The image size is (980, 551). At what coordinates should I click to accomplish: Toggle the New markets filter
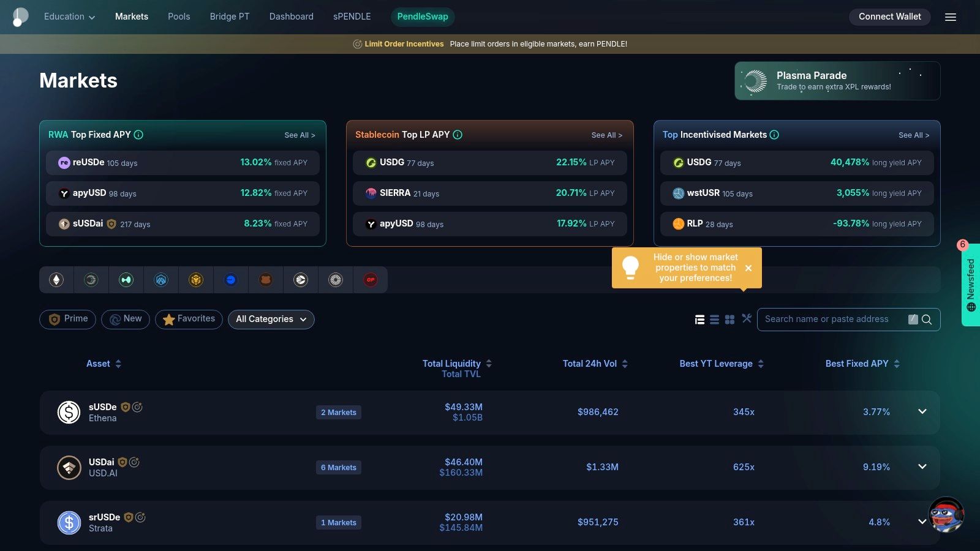pos(126,319)
